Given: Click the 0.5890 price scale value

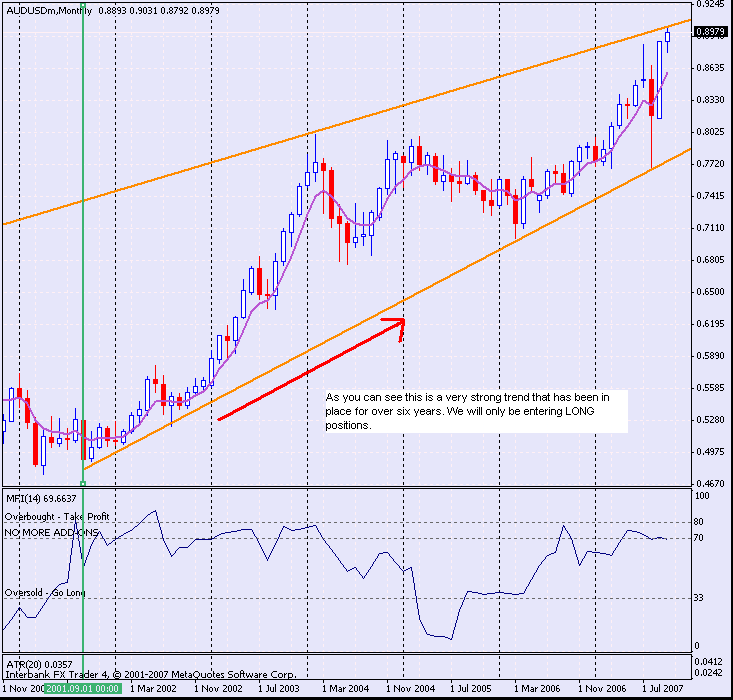Looking at the screenshot, I should (x=711, y=356).
